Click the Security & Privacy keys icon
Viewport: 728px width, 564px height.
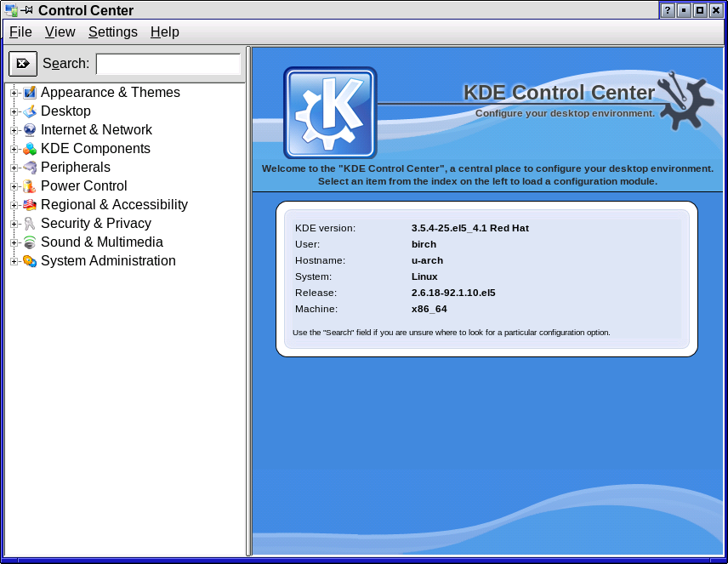(x=30, y=224)
